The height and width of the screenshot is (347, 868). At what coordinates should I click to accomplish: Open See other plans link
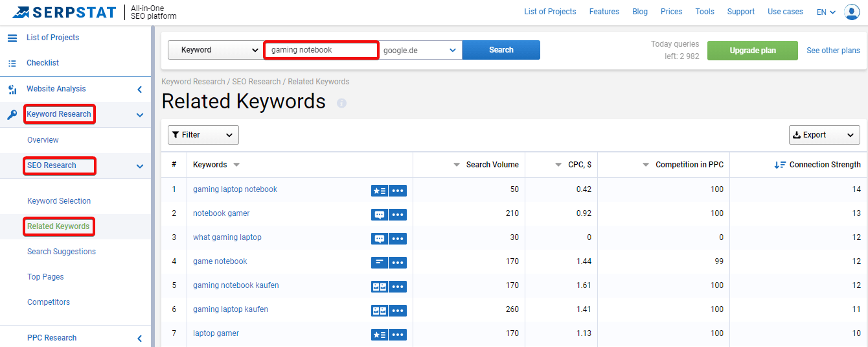(x=834, y=51)
